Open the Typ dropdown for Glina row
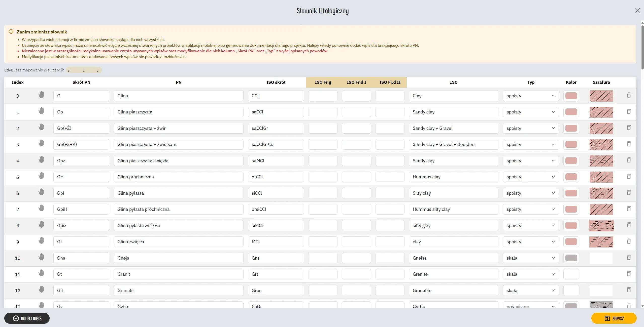This screenshot has height=327, width=644. (x=531, y=96)
